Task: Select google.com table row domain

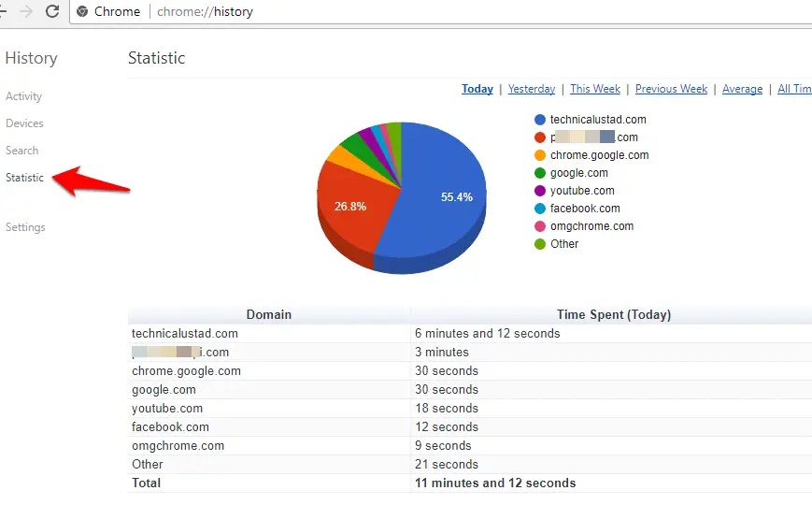Action: point(164,390)
